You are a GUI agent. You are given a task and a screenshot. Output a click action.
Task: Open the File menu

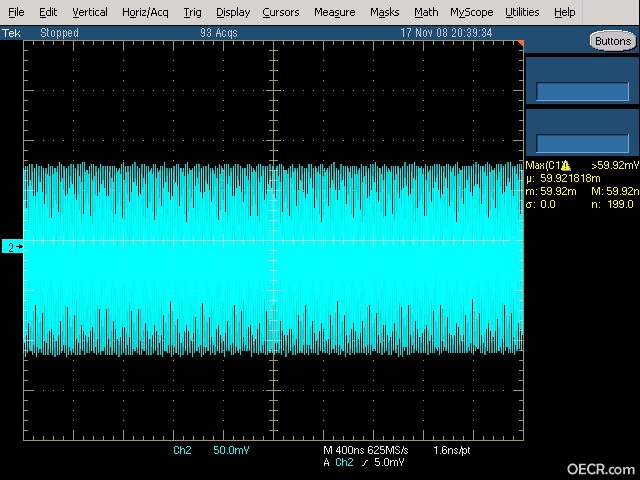(x=16, y=12)
